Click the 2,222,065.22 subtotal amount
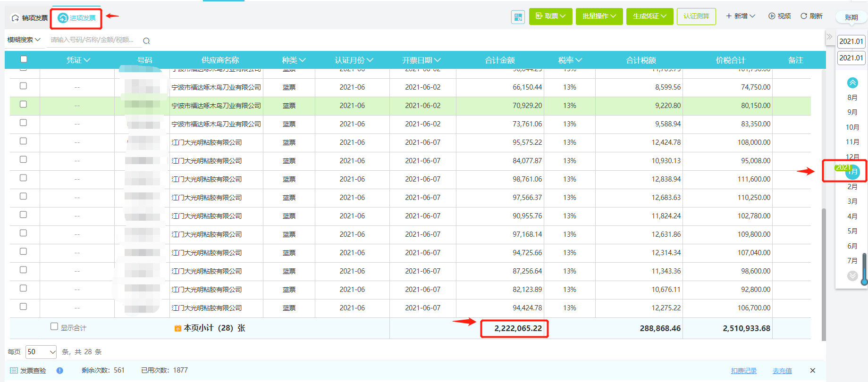Viewport: 868px width, 382px height. click(x=518, y=328)
